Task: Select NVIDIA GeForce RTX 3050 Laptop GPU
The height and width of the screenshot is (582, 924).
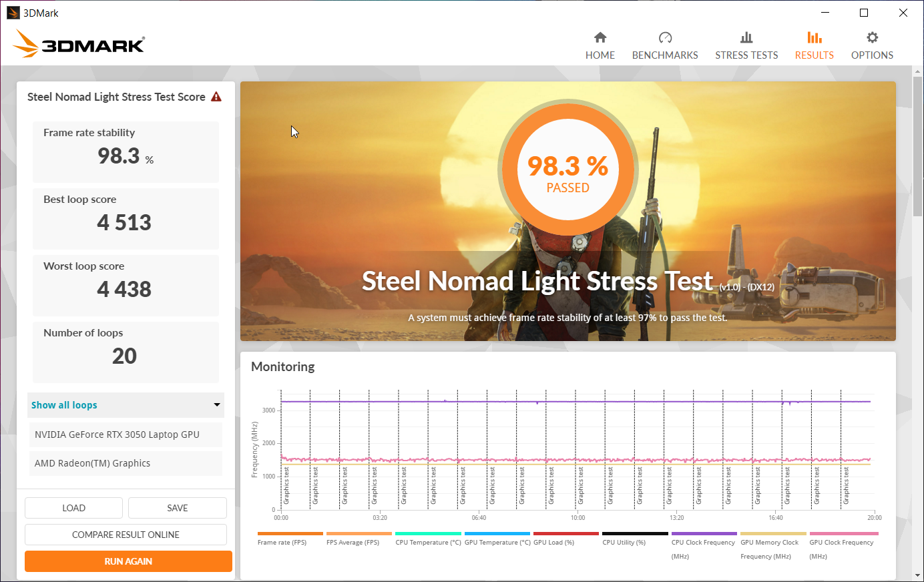Action: point(126,434)
